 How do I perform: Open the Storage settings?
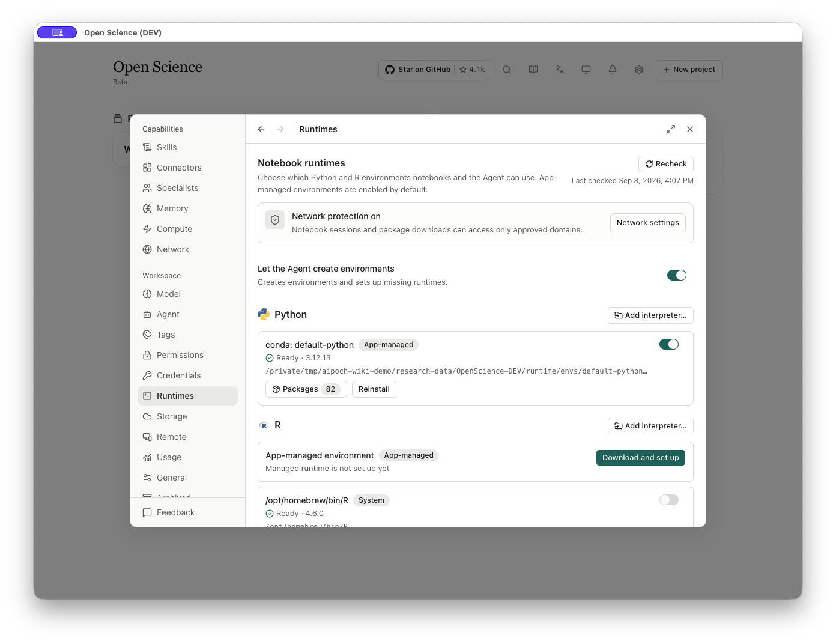[187, 416]
